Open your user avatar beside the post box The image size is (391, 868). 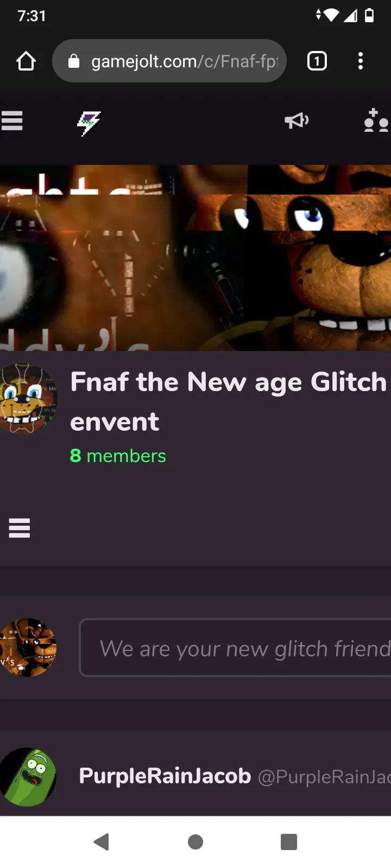[28, 647]
